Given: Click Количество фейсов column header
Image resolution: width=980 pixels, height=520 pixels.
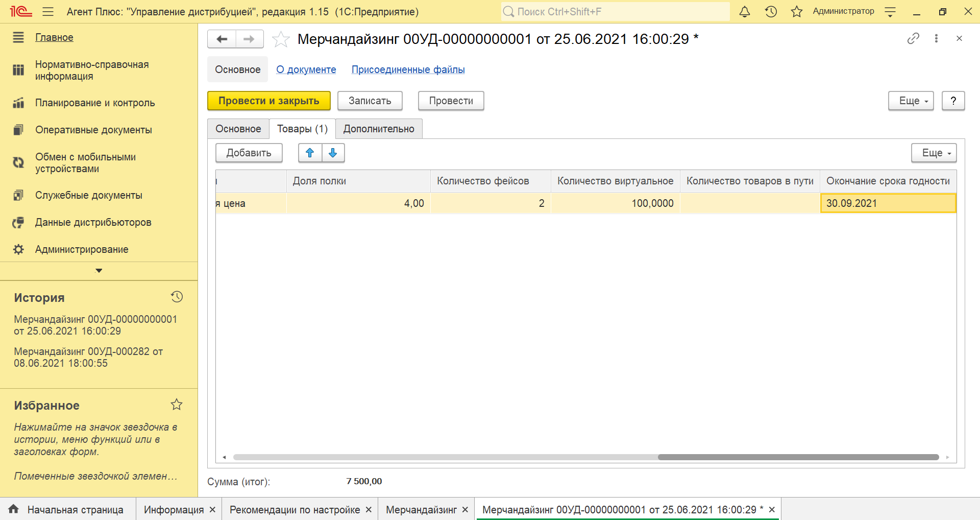Looking at the screenshot, I should tap(491, 181).
